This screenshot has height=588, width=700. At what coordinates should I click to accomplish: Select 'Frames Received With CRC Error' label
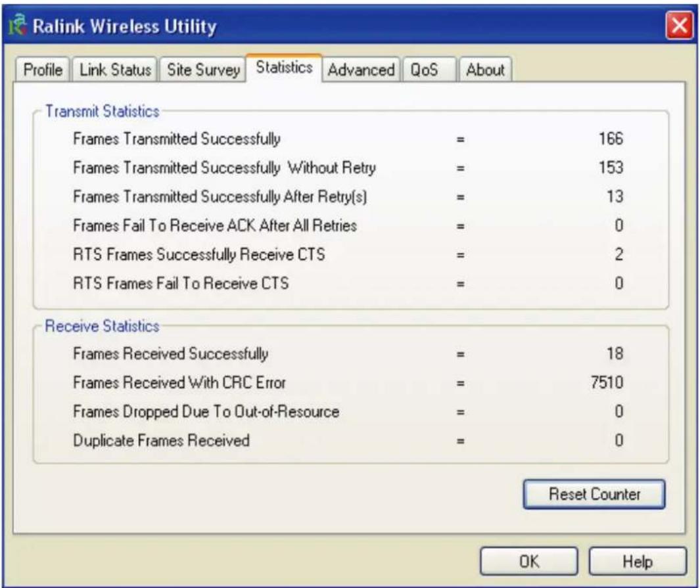coord(179,383)
